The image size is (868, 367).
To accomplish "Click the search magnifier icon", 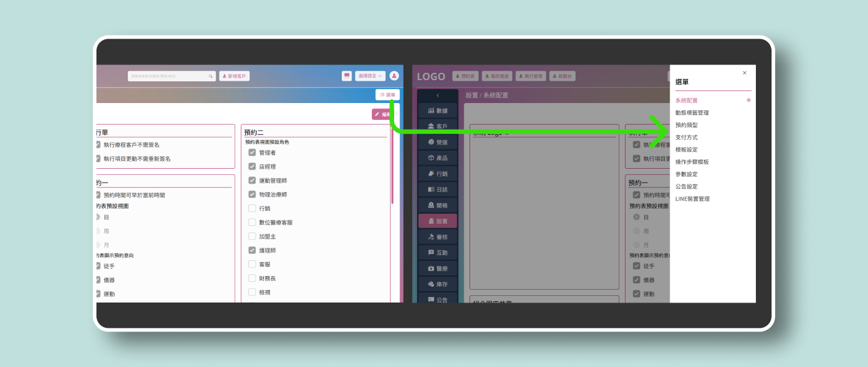I will click(210, 77).
